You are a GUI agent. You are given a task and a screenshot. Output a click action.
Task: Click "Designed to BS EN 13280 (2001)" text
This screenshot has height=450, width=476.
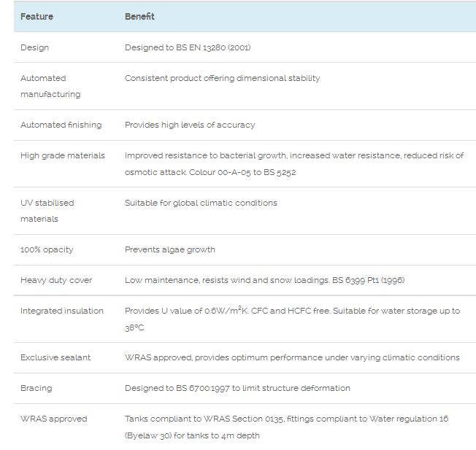coord(188,47)
